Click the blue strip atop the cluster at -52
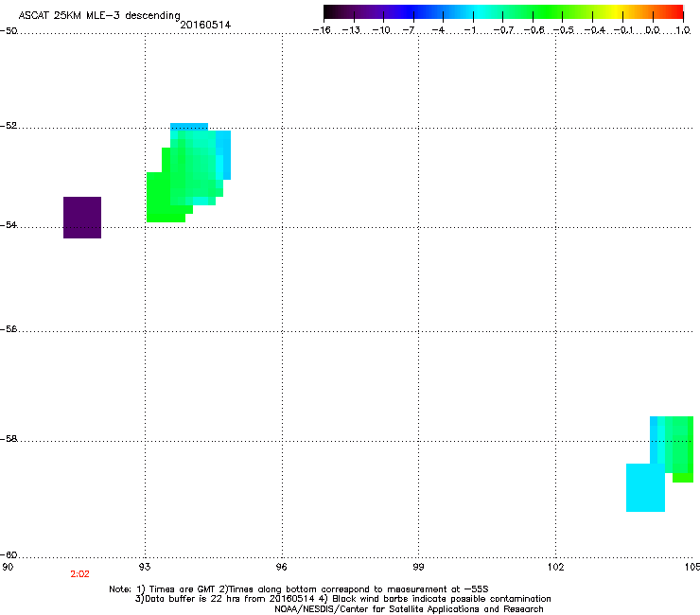Viewport: 700px width, 615px height. pos(189,127)
